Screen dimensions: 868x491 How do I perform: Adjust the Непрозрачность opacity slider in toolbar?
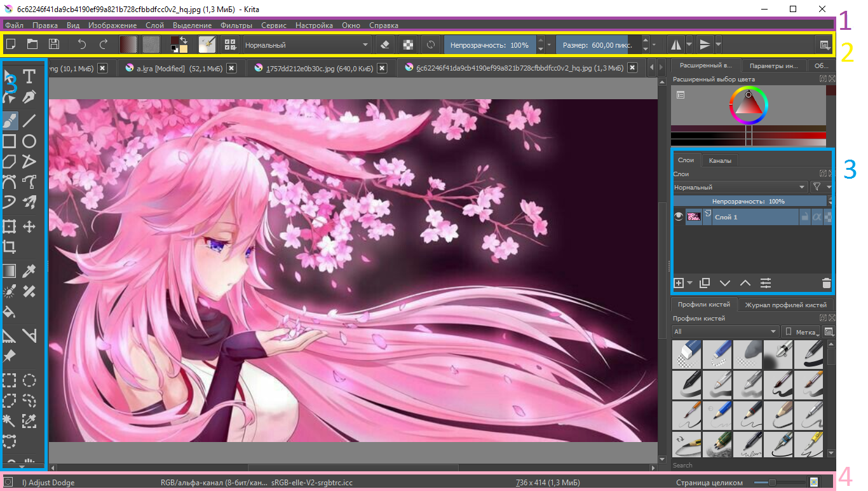(x=489, y=45)
